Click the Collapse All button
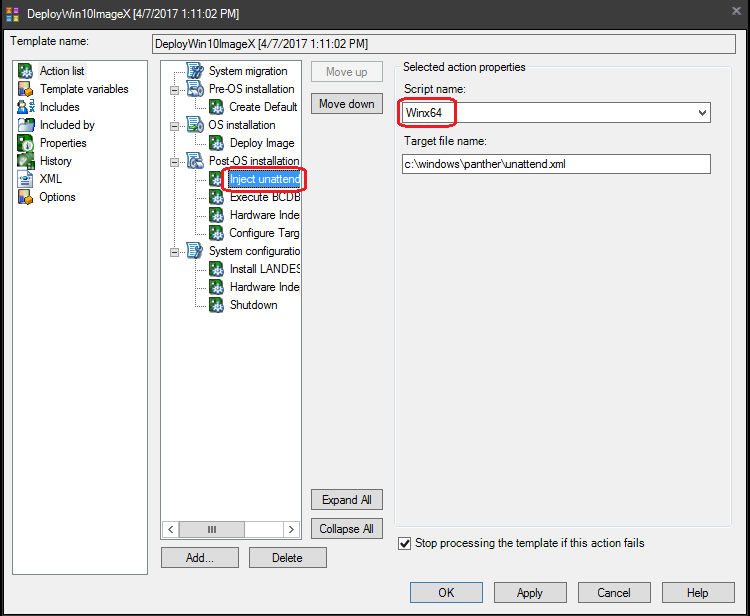Viewport: 750px width, 616px height. [347, 529]
